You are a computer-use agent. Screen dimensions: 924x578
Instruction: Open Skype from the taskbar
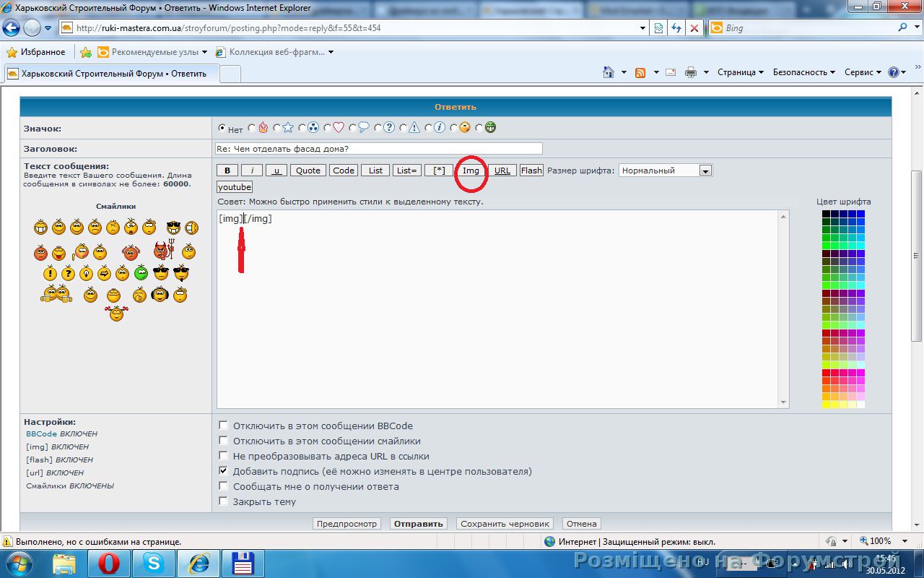tap(153, 562)
